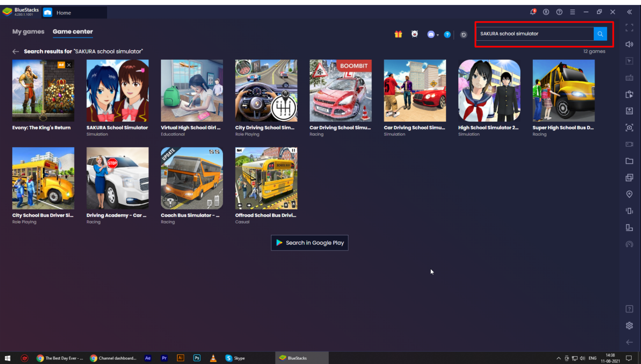Image resolution: width=641 pixels, height=364 pixels.
Task: Open the Discord icon
Action: coord(431,35)
